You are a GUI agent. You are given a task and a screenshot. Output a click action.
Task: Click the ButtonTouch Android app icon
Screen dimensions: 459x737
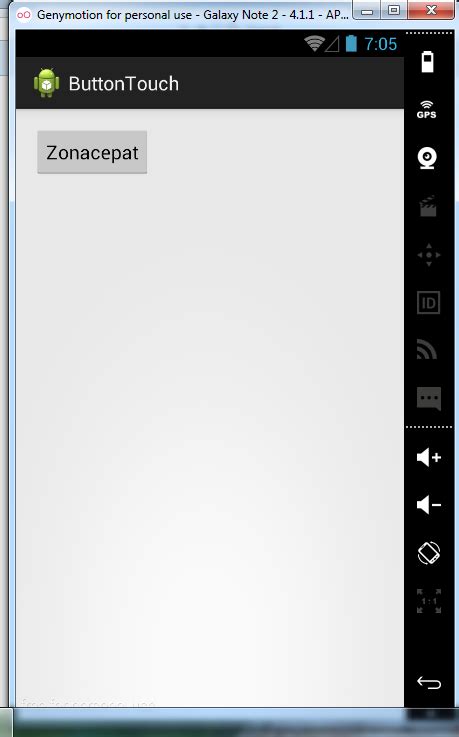(47, 83)
